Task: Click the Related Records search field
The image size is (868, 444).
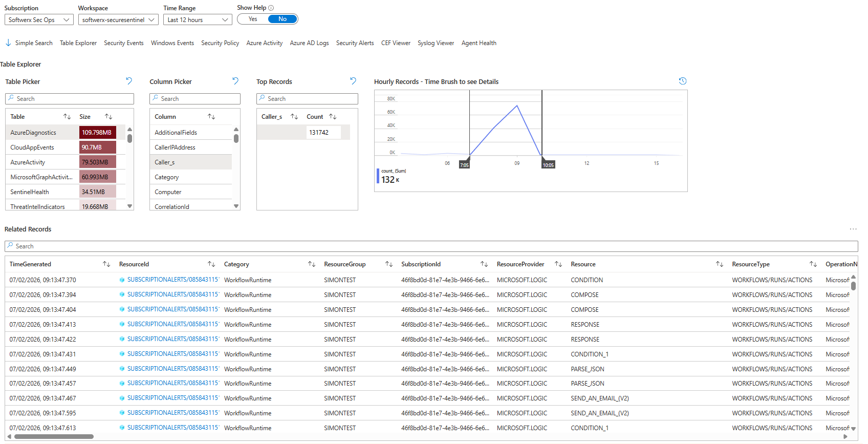Action: 431,246
